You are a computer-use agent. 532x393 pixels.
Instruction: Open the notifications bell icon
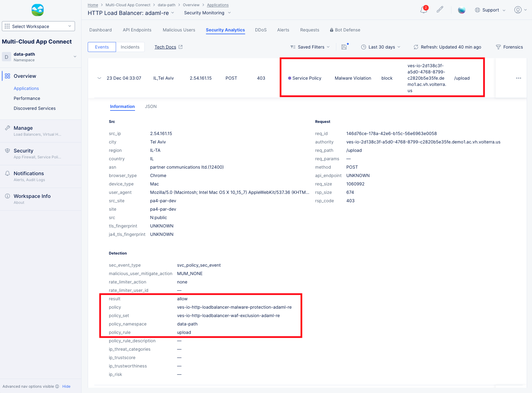(x=423, y=10)
